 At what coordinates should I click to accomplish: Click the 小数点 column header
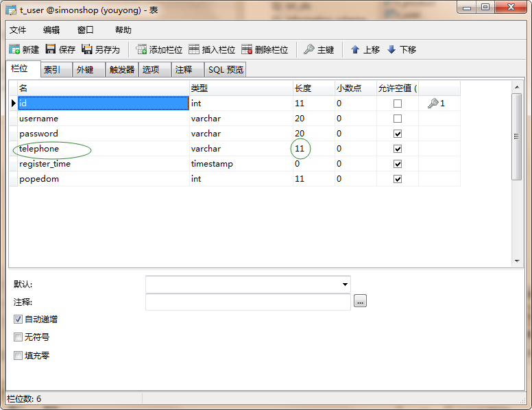tap(356, 88)
